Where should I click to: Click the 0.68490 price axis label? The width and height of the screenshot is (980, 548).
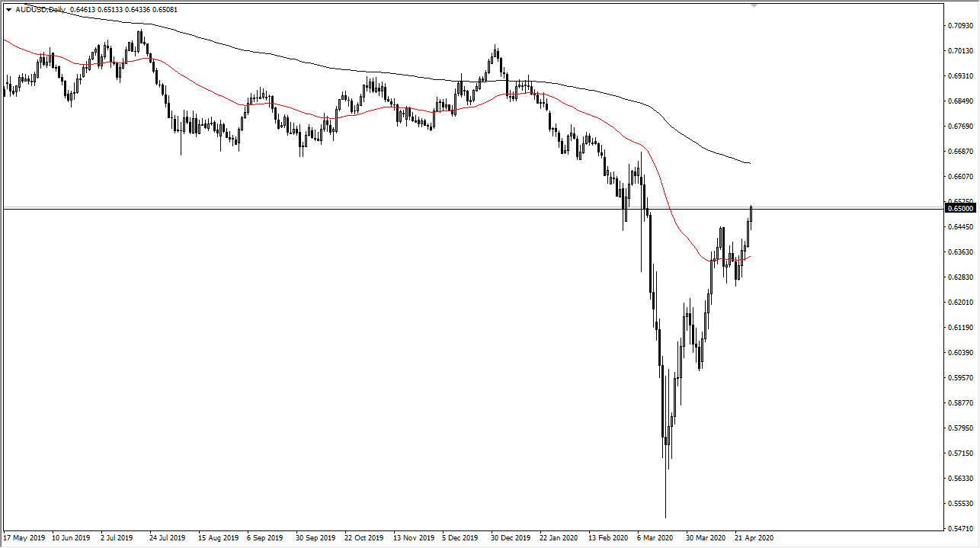pyautogui.click(x=960, y=101)
